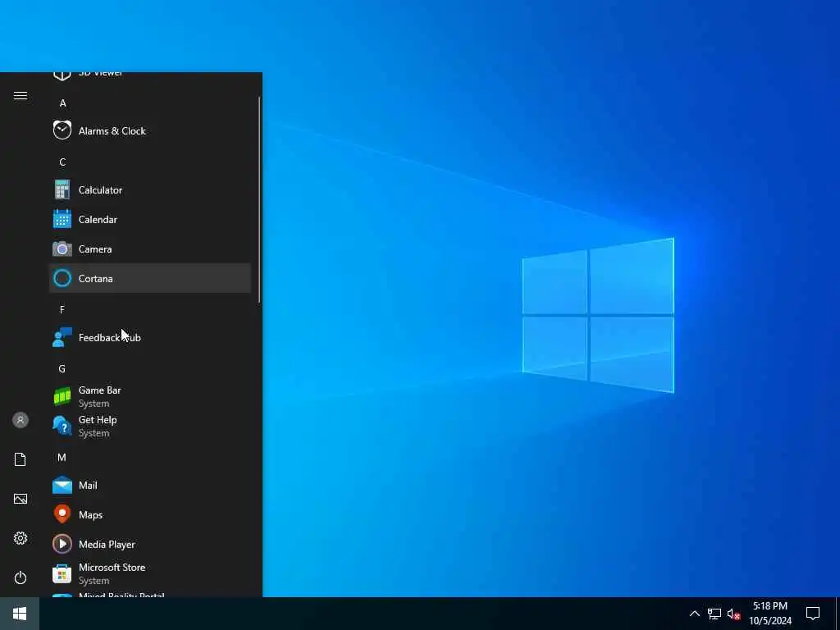This screenshot has height=630, width=840.
Task: Launch Game Bar app icon
Action: pos(62,396)
